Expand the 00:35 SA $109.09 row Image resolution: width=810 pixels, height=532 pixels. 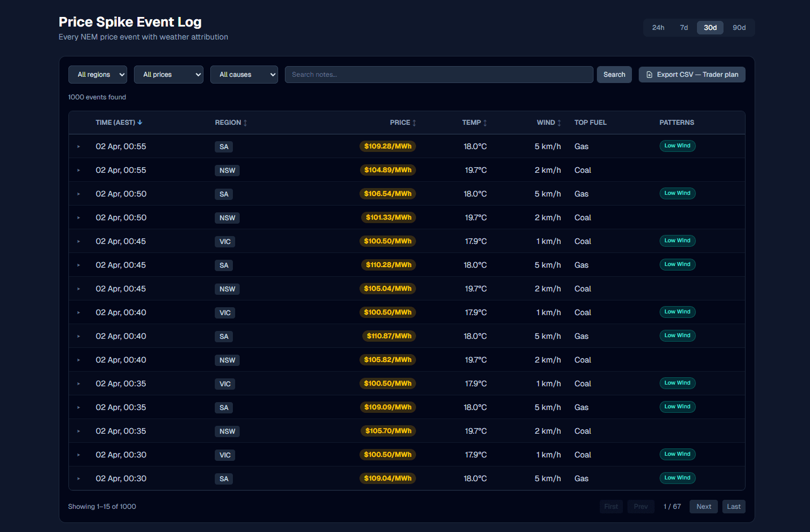pos(79,408)
